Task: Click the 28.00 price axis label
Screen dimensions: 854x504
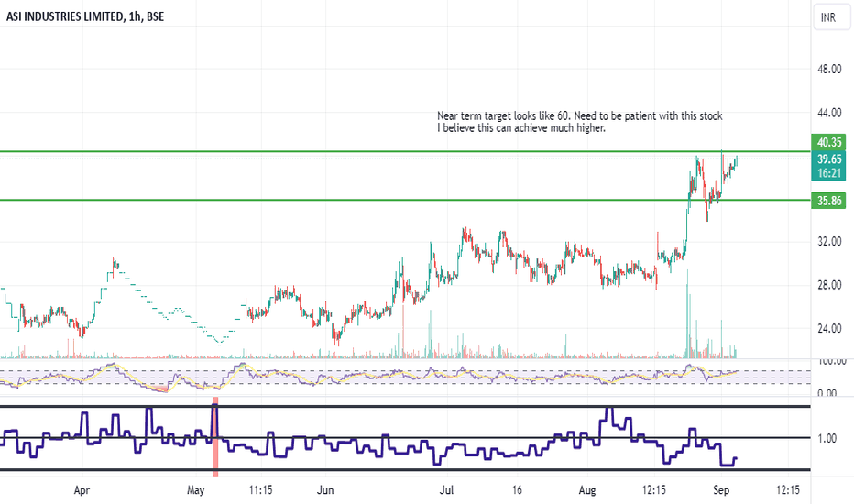Action: coord(829,285)
